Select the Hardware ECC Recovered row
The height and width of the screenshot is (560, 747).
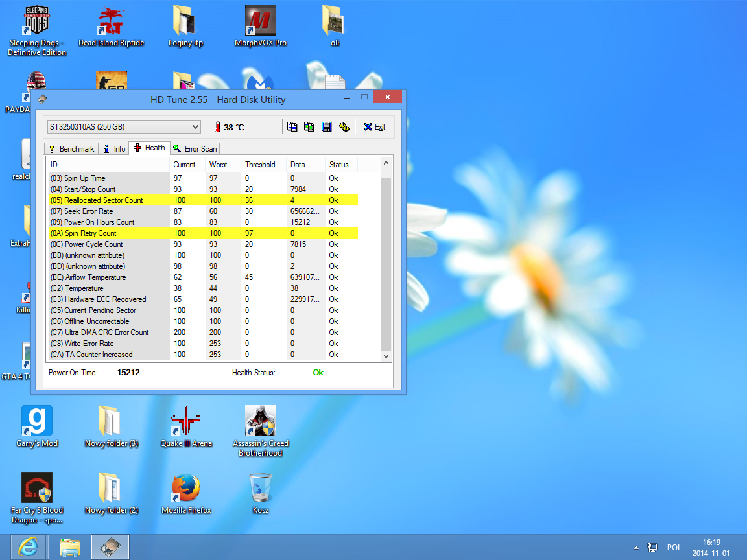click(x=204, y=299)
